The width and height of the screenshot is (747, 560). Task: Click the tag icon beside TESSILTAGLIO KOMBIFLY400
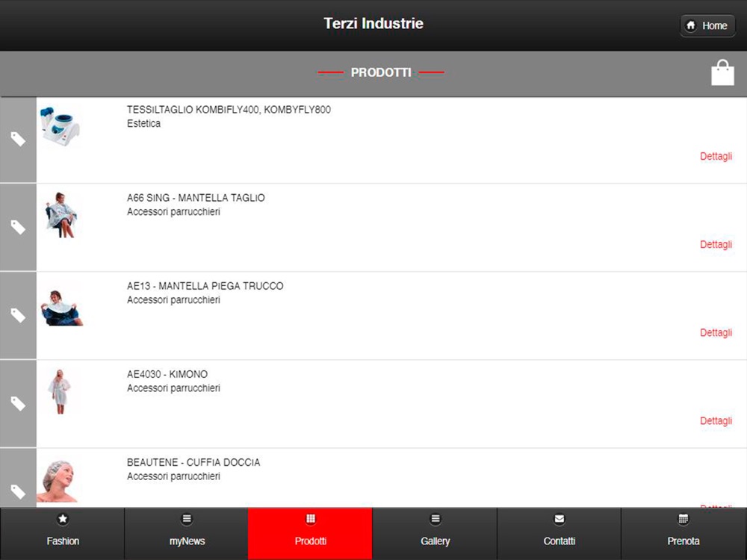tap(18, 139)
